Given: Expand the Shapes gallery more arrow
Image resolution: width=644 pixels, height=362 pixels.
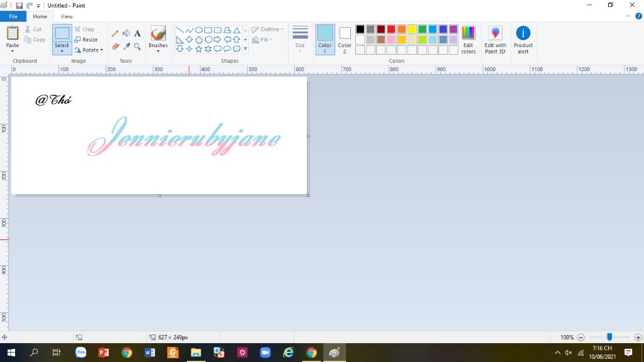Looking at the screenshot, I should (245, 49).
